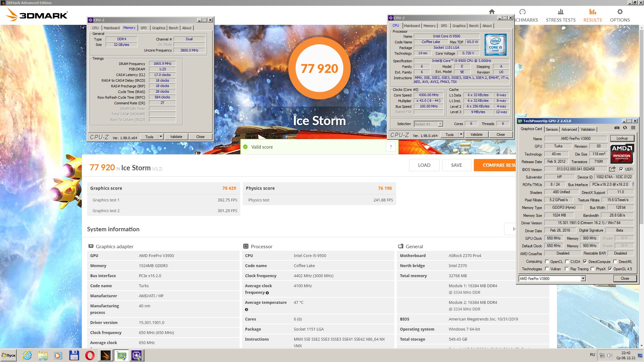Open the Results section icon
This screenshot has height=362, width=644.
tap(592, 12)
